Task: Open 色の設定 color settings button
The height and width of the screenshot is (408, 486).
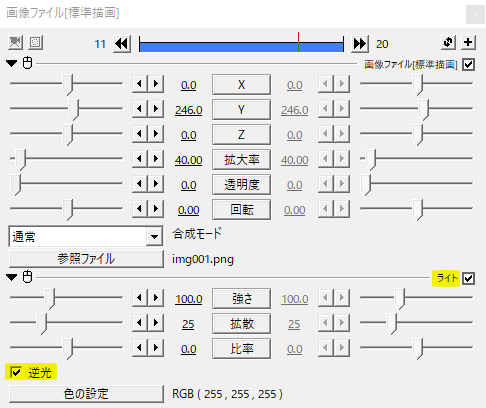Action: [86, 394]
